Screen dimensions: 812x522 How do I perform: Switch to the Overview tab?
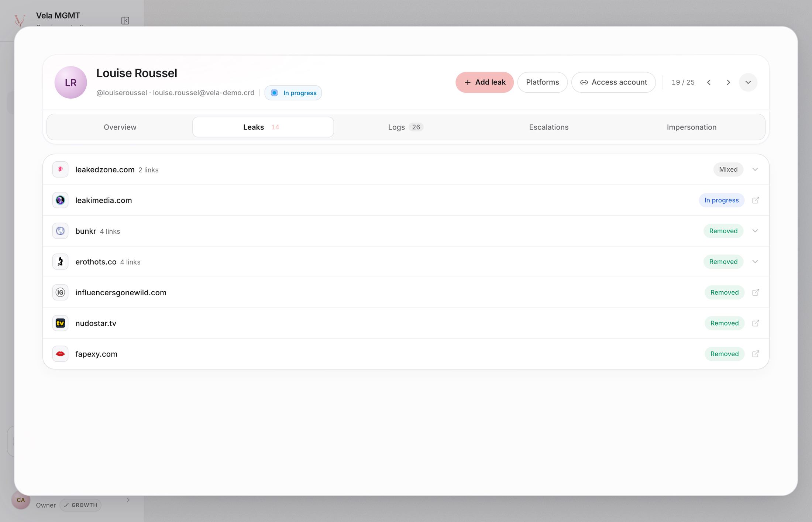click(120, 127)
